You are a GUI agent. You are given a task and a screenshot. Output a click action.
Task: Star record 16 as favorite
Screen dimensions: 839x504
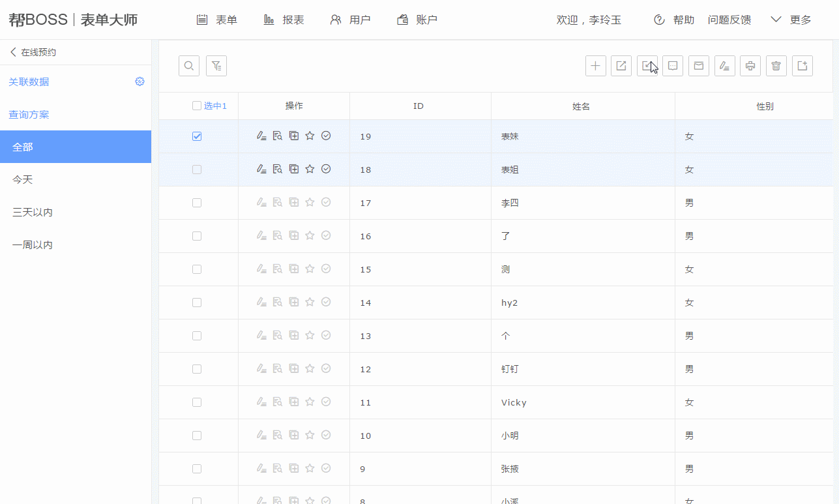pyautogui.click(x=310, y=236)
